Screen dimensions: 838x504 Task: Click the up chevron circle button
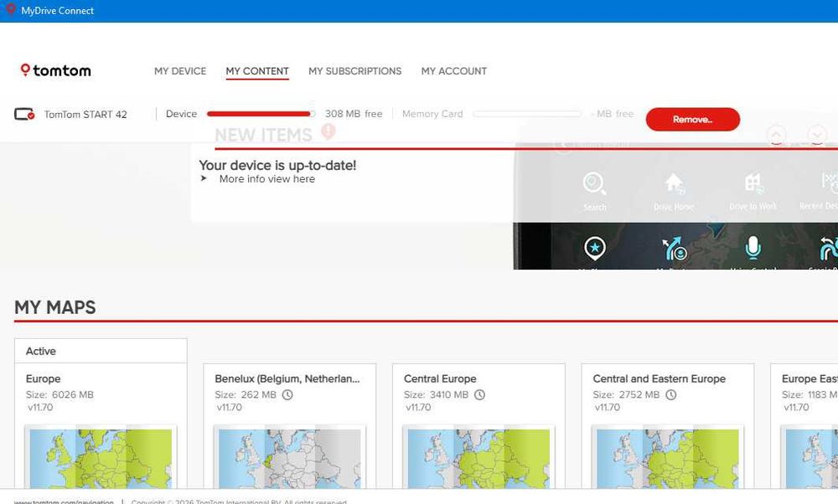[x=777, y=135]
